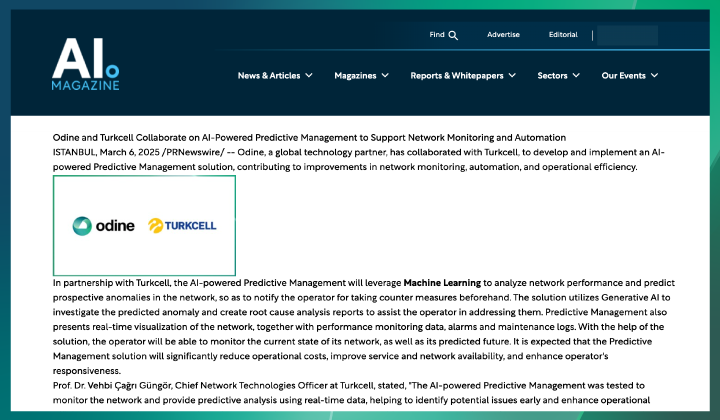The height and width of the screenshot is (420, 720).
Task: Open the Advertise link
Action: [503, 35]
